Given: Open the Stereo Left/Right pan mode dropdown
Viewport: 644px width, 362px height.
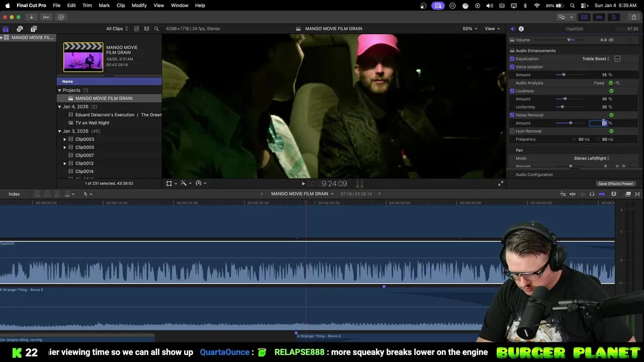Looking at the screenshot, I should 592,158.
